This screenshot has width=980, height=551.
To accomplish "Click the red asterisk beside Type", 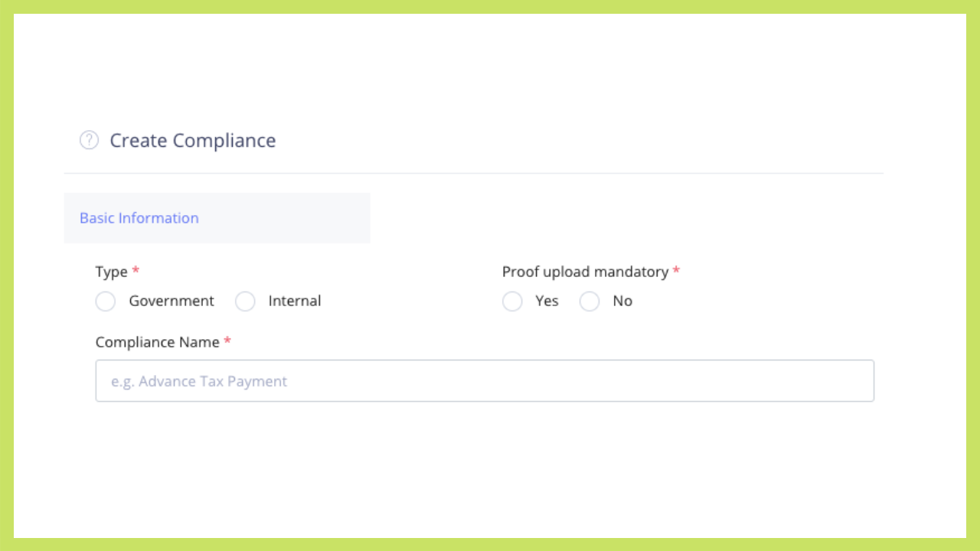I will tap(136, 271).
